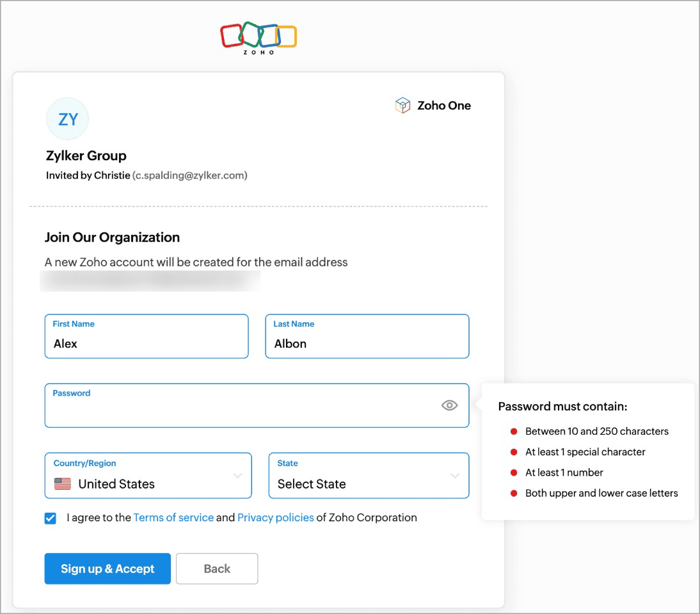Screen dimensions: 700x614
Task: Open the Privacy policies link
Action: tap(275, 517)
